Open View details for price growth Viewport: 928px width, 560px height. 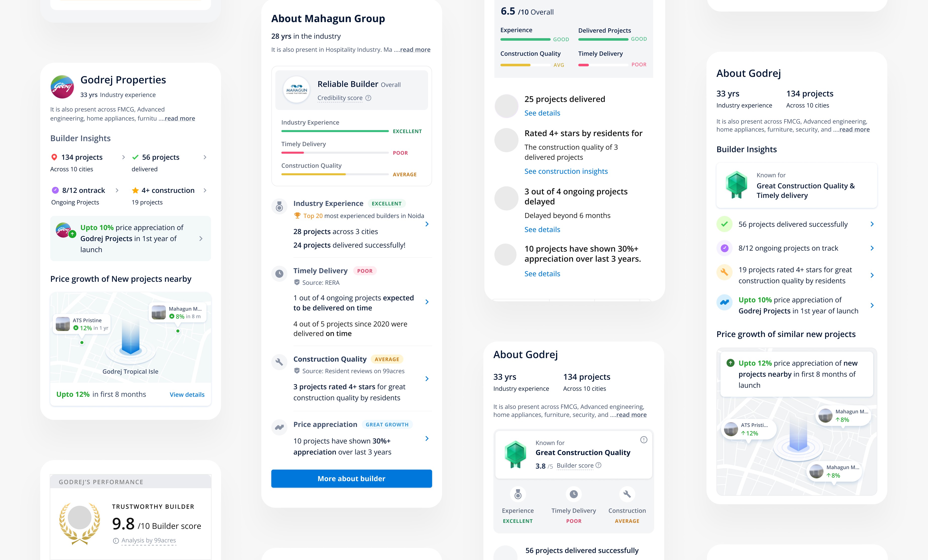(187, 395)
